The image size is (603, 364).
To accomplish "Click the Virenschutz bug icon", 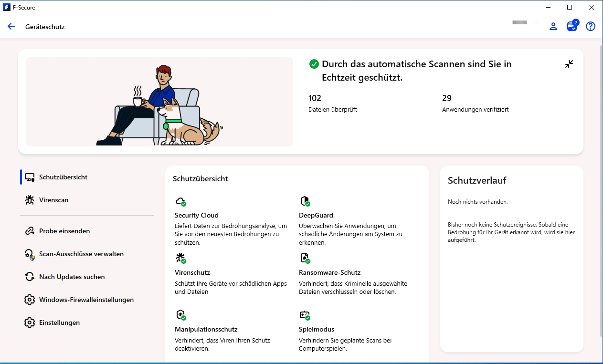I will [x=180, y=258].
